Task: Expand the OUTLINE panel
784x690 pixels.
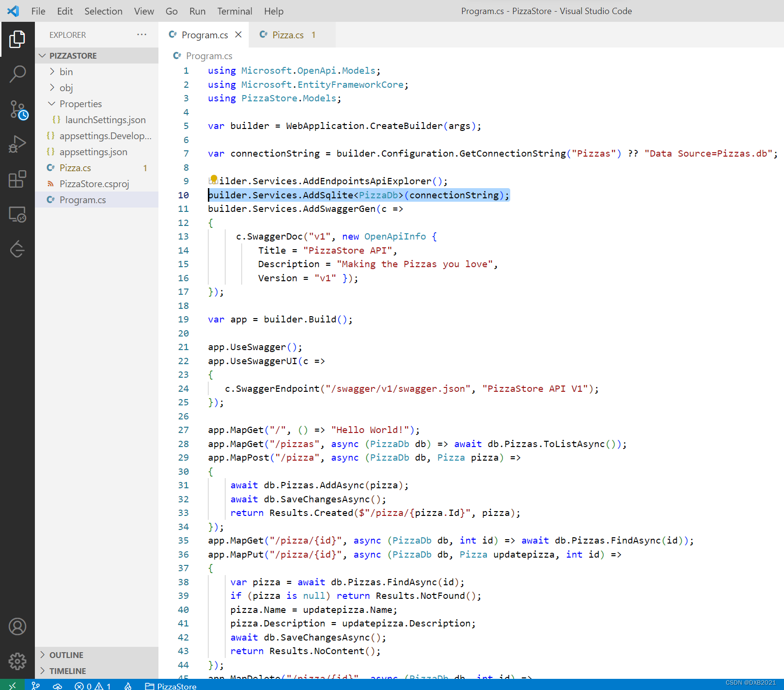Action: (96, 655)
